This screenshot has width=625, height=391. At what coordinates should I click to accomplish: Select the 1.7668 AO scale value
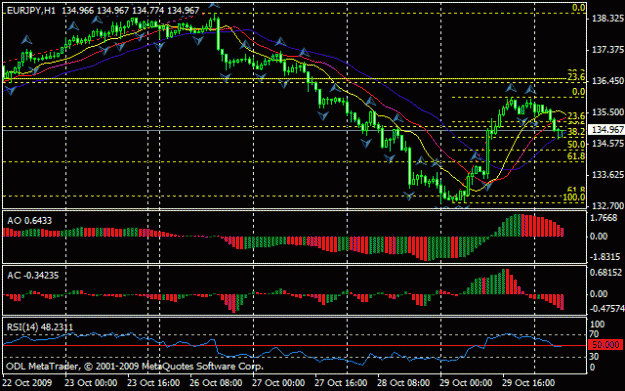[x=603, y=217]
